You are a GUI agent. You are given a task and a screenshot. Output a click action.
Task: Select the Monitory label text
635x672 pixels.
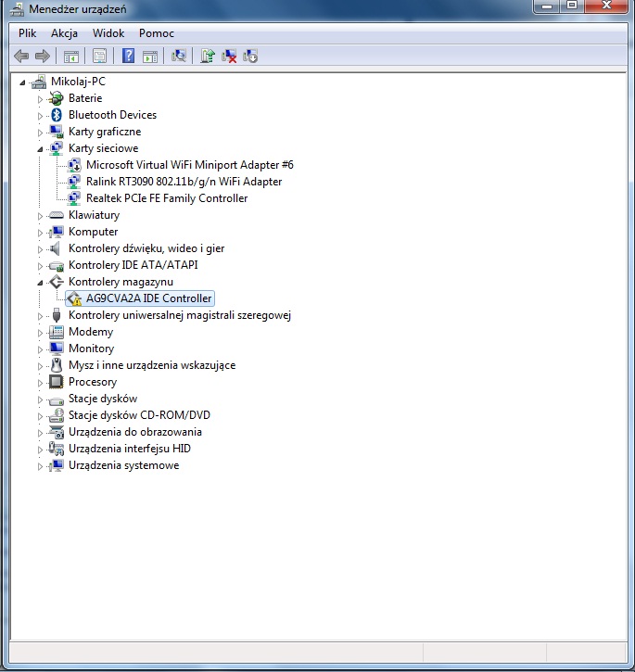coord(92,349)
